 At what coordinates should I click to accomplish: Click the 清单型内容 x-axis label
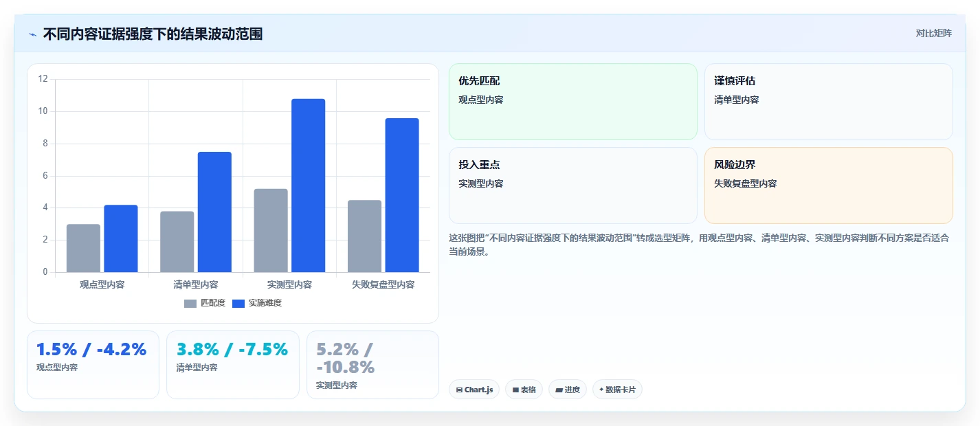[196, 284]
